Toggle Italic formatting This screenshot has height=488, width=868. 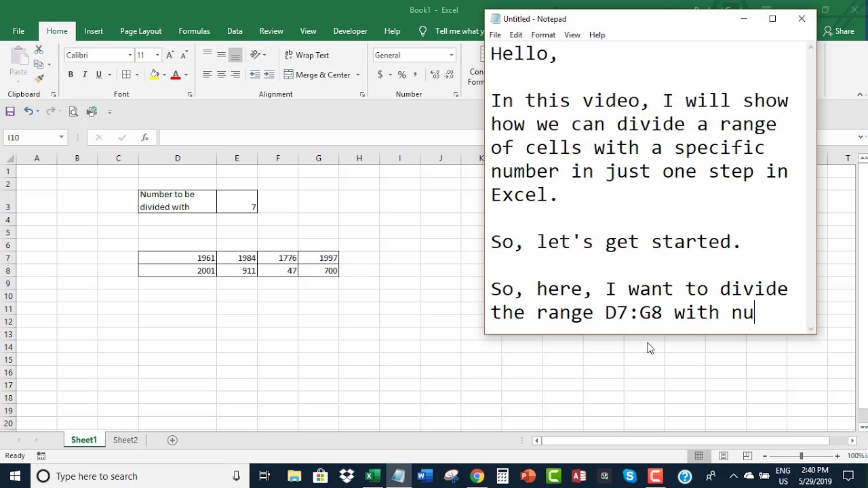point(85,75)
